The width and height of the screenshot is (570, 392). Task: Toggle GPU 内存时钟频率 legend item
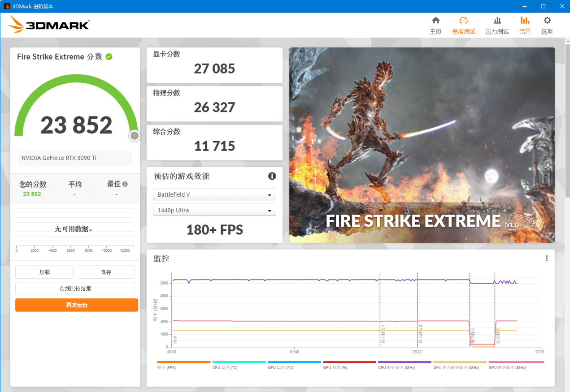pyautogui.click(x=460, y=365)
